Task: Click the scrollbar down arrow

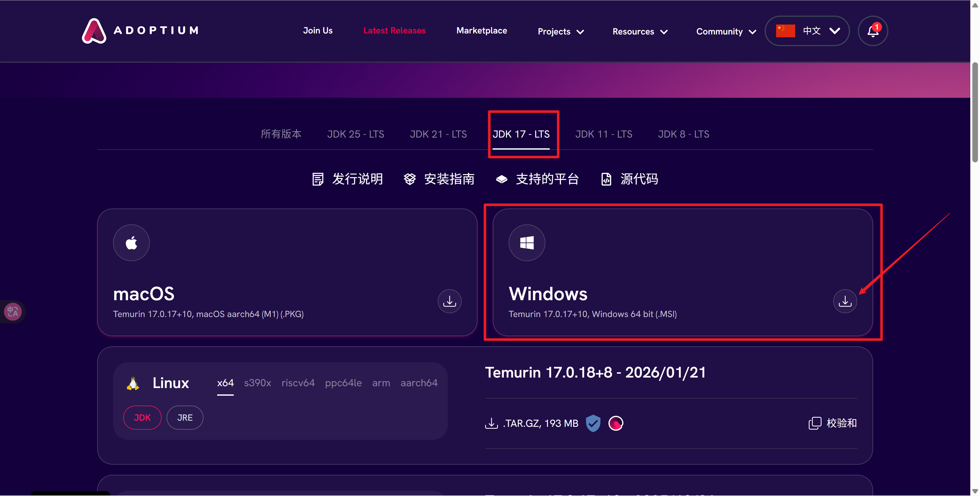Action: point(975,491)
